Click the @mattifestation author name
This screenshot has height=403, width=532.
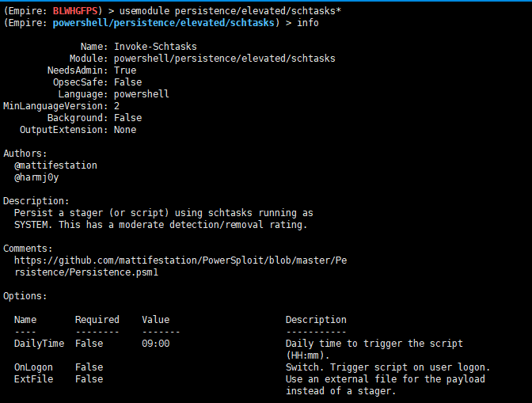[x=55, y=165]
